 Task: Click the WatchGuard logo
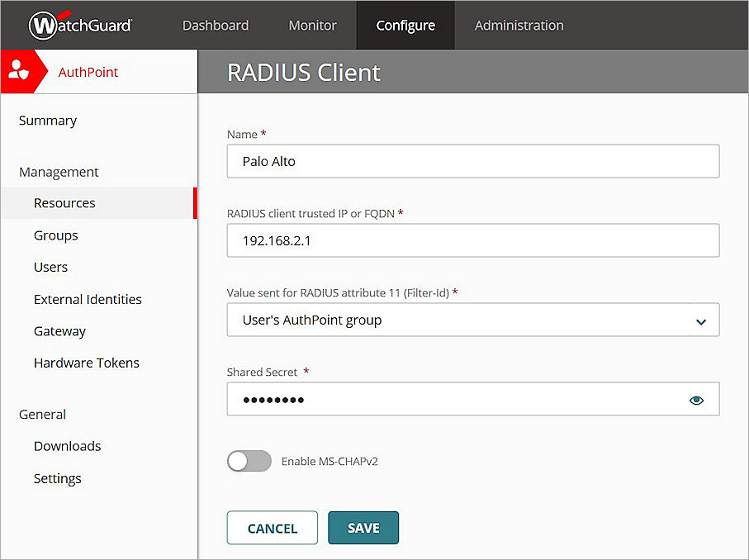click(79, 25)
